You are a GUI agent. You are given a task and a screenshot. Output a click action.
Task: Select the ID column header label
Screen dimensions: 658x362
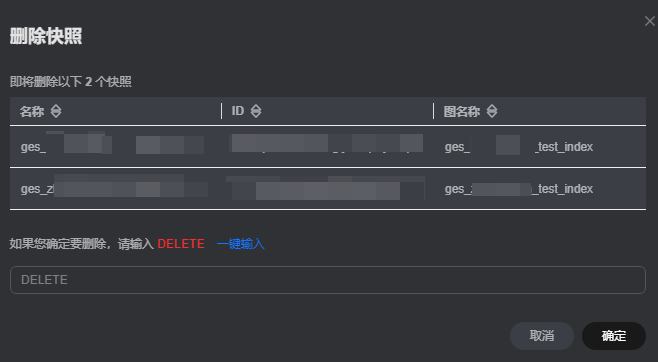point(238,111)
